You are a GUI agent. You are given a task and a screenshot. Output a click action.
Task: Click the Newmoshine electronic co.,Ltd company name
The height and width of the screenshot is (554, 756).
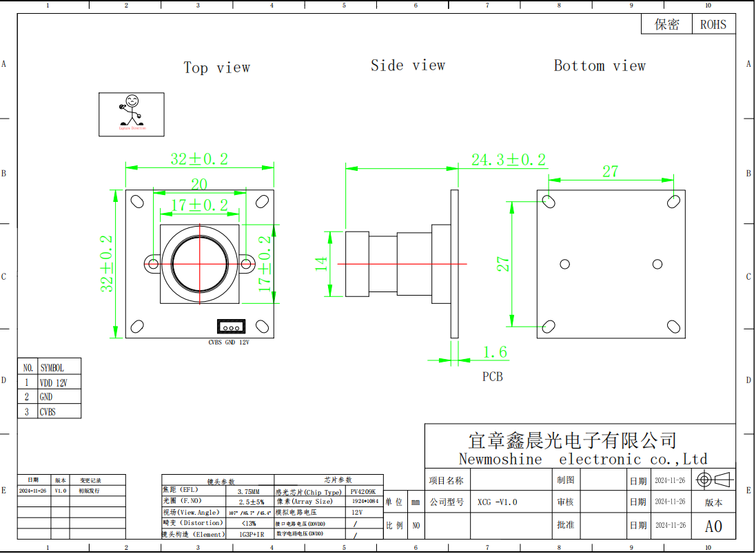tap(582, 460)
